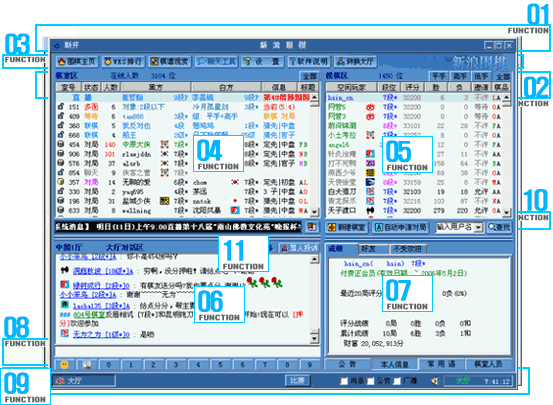Click the red eye icon beside 网管3

(370, 116)
